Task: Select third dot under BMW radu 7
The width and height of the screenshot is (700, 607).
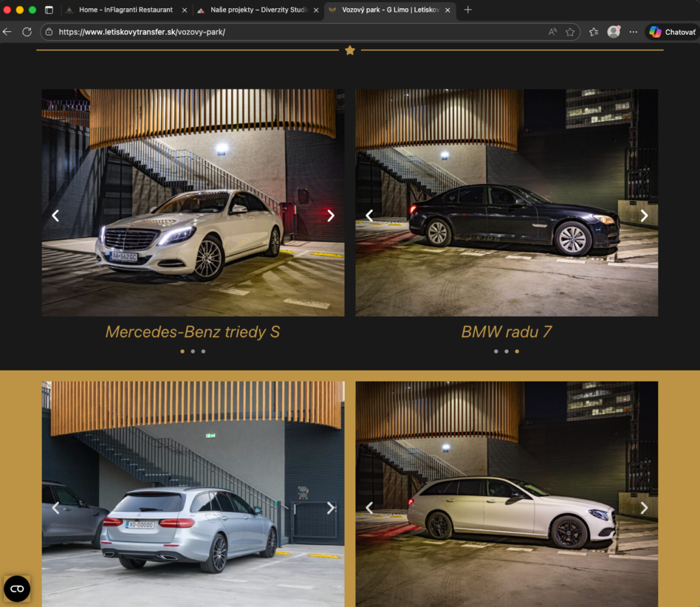Action: [x=517, y=351]
